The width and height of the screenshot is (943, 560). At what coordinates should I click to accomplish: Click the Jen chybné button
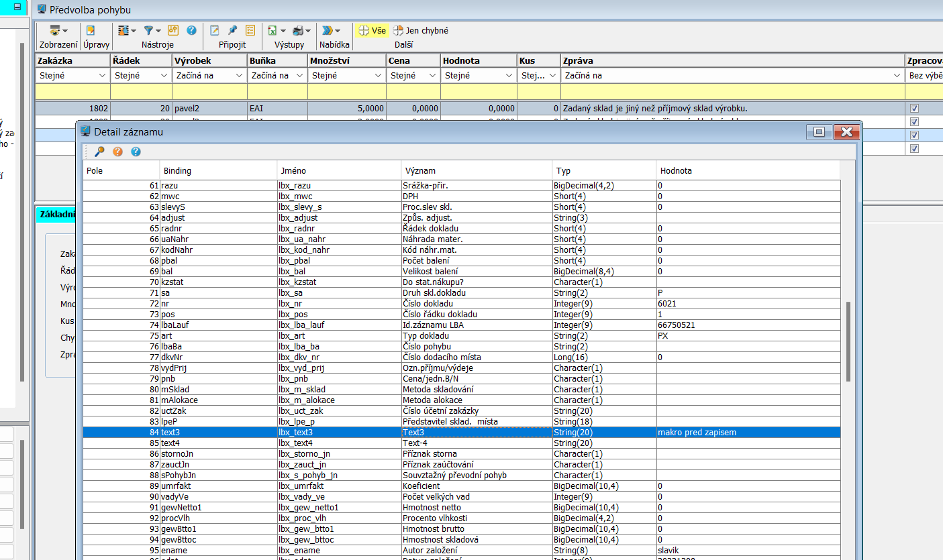(421, 30)
